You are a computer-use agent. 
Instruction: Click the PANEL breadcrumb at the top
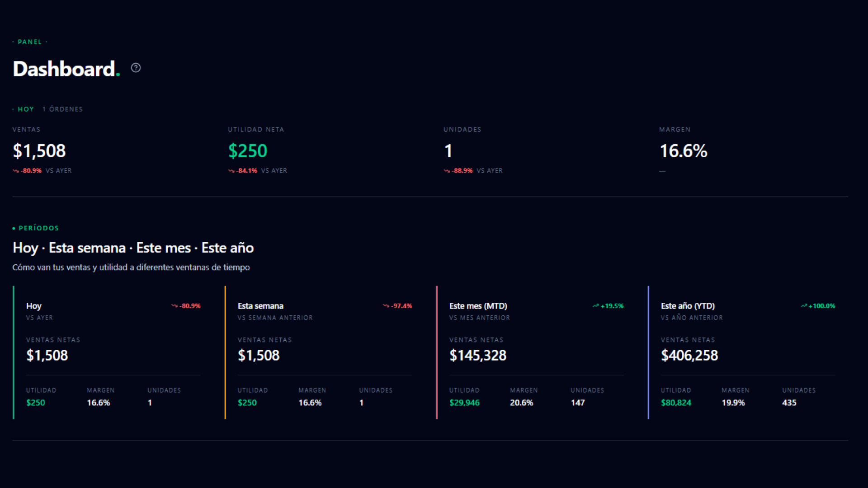point(29,42)
